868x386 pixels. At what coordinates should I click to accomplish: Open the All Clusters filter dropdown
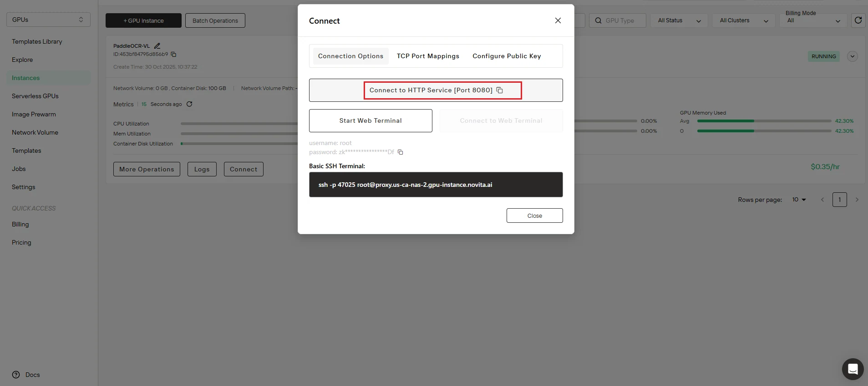[x=744, y=20]
